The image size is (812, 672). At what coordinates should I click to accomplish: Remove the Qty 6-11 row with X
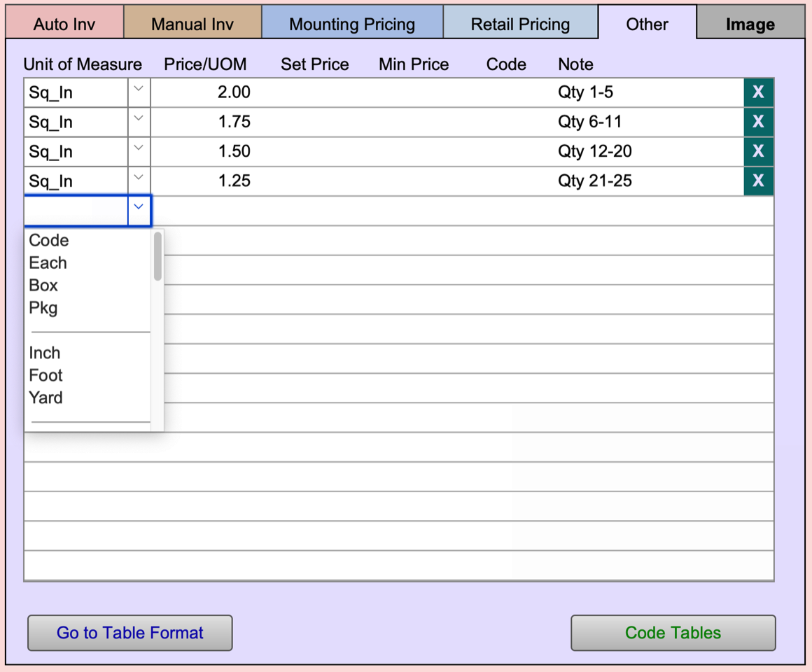click(x=758, y=122)
